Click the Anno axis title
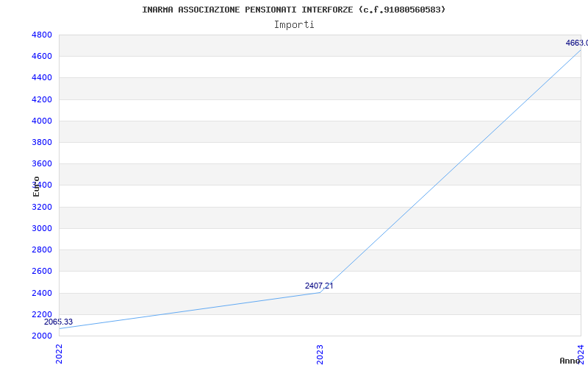This screenshot has width=588, height=368. point(570,361)
